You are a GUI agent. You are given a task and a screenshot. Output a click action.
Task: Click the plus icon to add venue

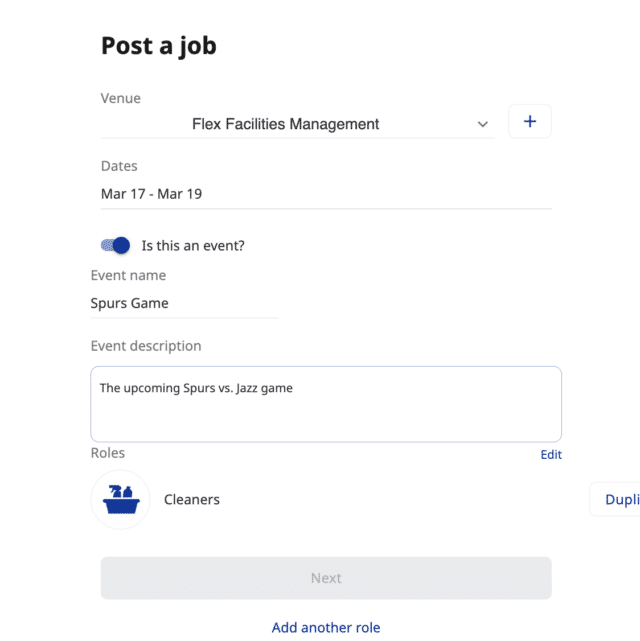click(530, 121)
